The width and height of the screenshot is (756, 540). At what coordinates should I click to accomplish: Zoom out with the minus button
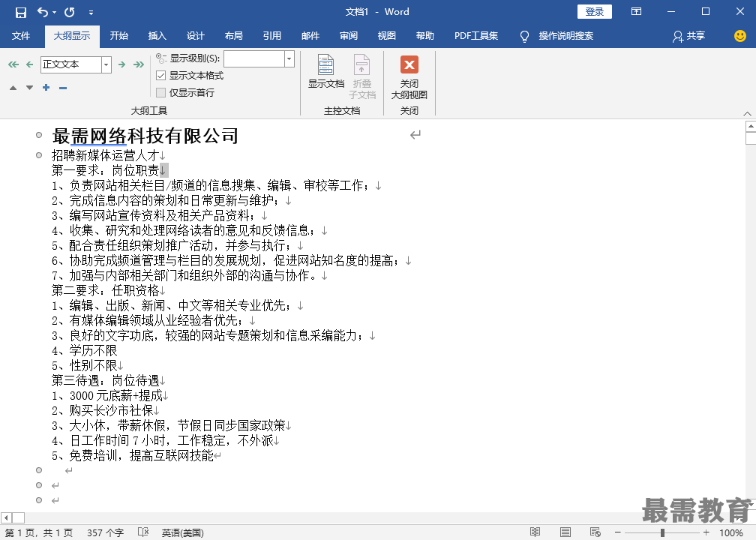(618, 532)
